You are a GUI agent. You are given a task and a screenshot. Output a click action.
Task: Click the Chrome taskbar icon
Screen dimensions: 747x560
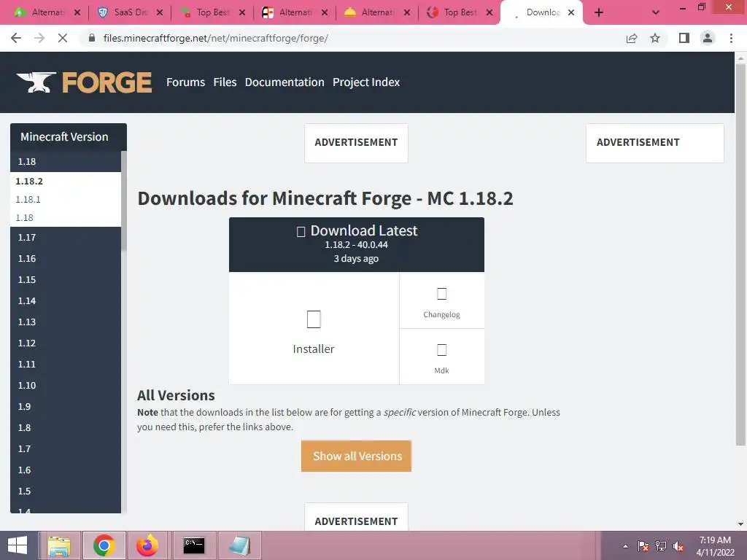point(104,545)
